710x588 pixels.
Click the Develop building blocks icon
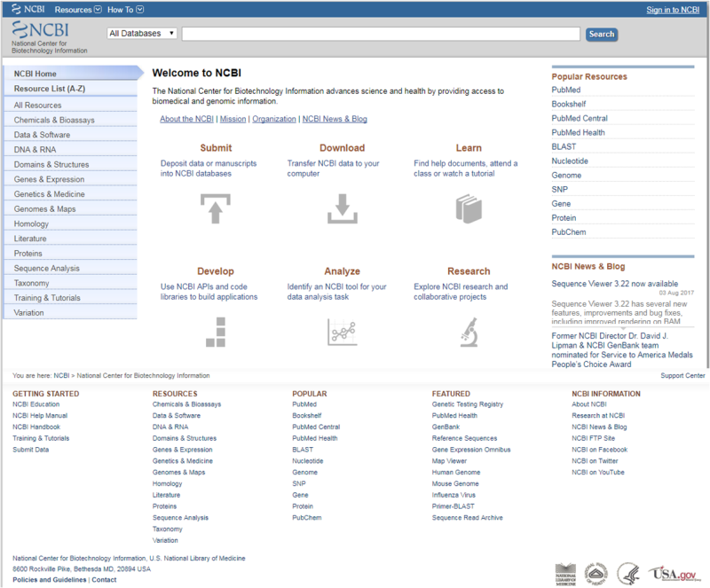click(216, 333)
